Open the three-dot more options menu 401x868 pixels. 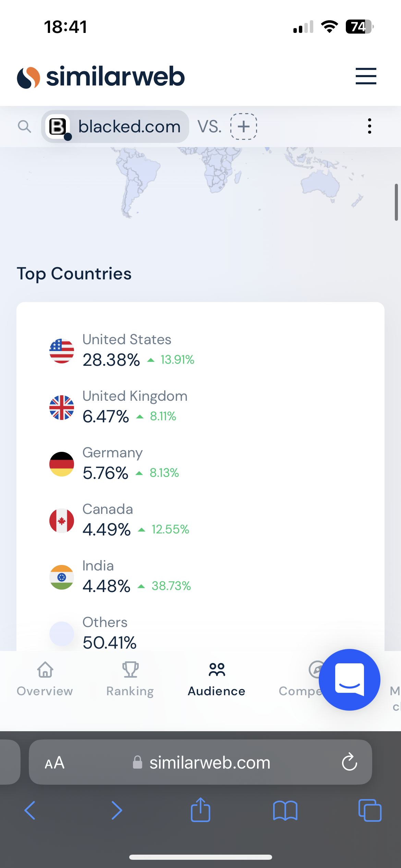(x=369, y=126)
